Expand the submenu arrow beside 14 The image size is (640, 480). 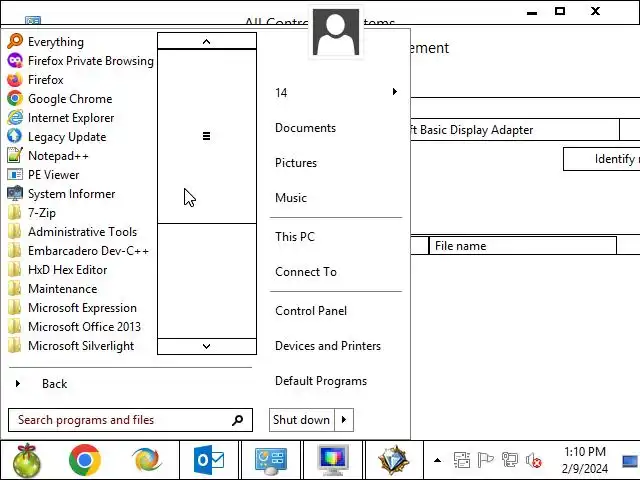point(395,92)
